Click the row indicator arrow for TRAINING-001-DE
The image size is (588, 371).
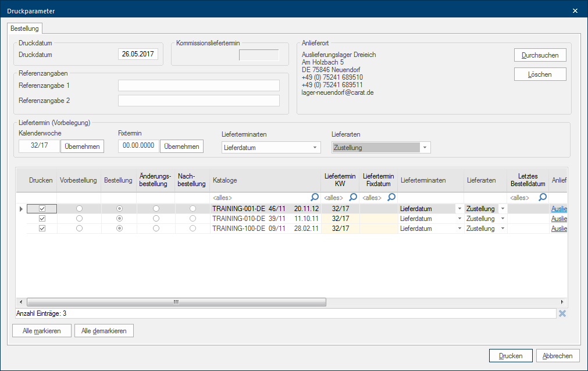click(22, 209)
